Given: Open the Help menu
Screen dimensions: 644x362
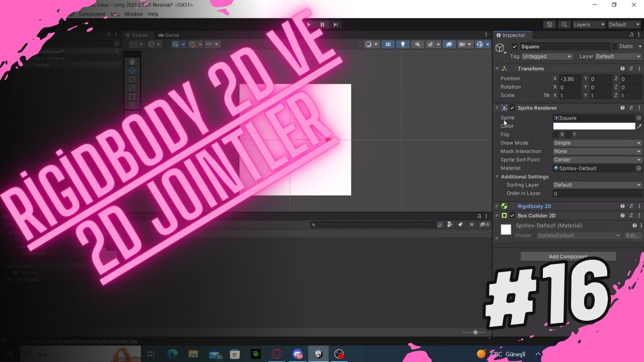Looking at the screenshot, I should (153, 14).
